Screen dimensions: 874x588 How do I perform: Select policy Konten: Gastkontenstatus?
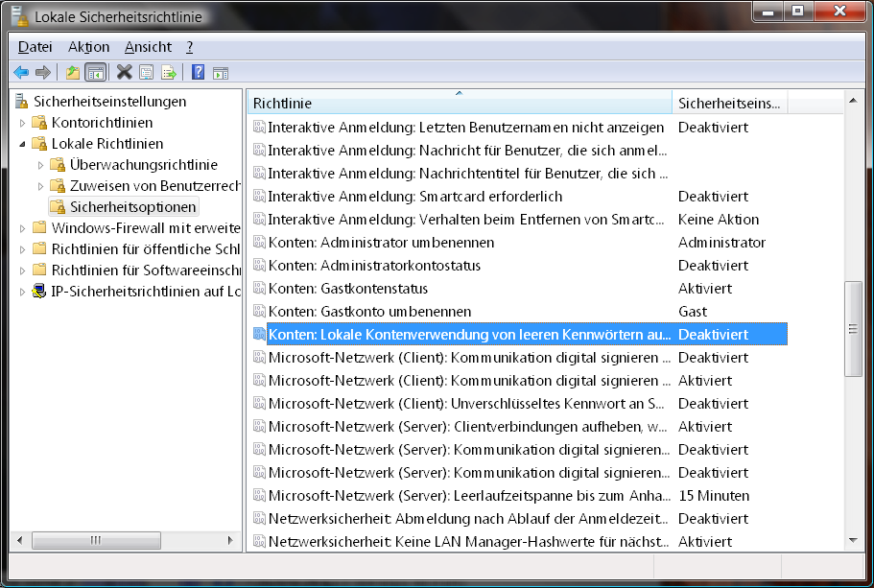tap(347, 289)
